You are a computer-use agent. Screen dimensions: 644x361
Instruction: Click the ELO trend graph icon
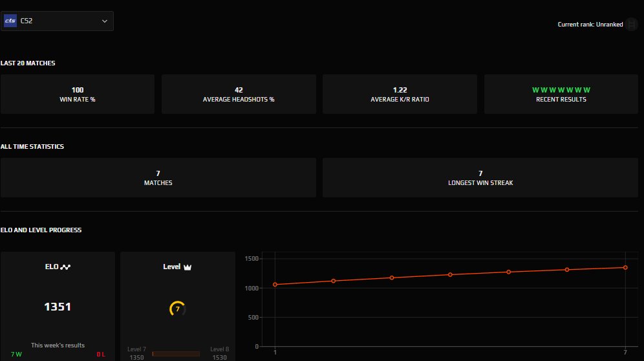65,267
